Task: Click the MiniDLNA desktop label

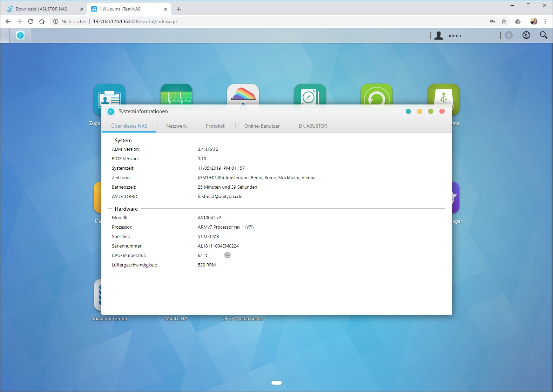Action: click(x=176, y=318)
